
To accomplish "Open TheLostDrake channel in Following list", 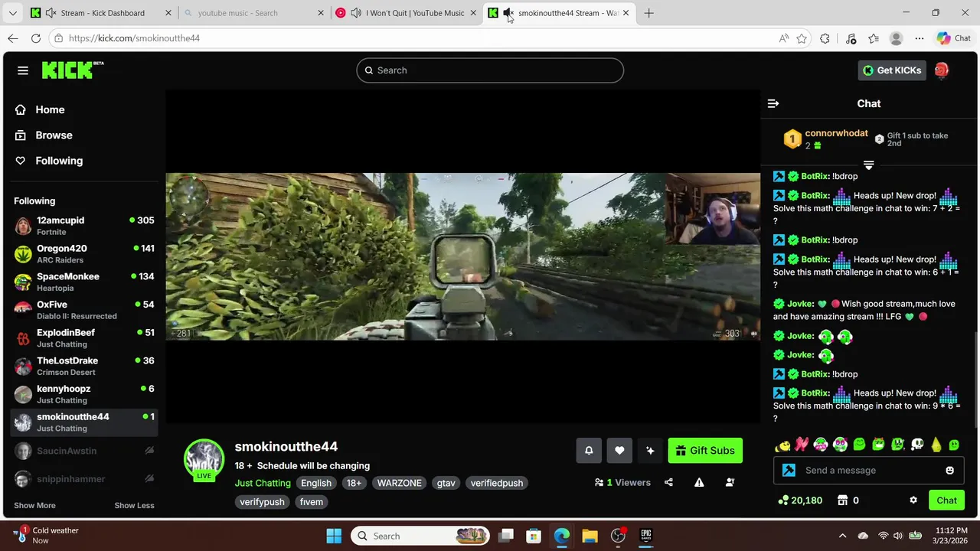I will (84, 366).
